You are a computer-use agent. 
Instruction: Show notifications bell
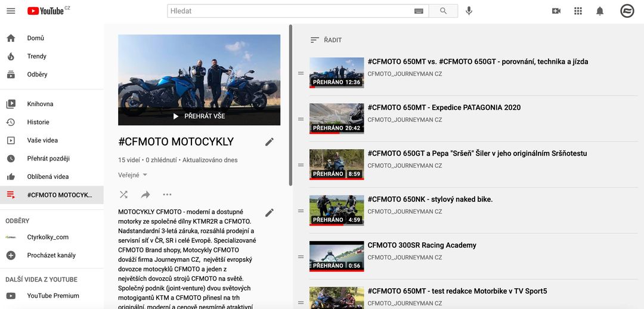pyautogui.click(x=600, y=11)
